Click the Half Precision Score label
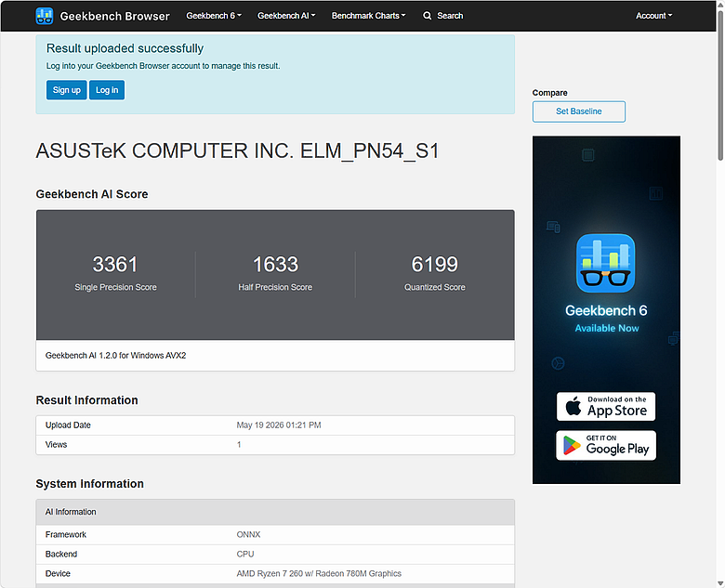The image size is (725, 588). click(275, 288)
